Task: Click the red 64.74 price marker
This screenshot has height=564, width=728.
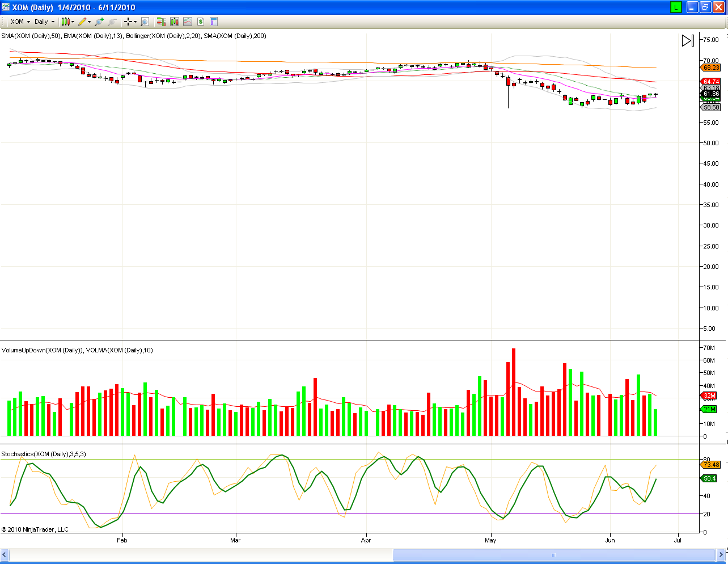Action: pos(711,82)
